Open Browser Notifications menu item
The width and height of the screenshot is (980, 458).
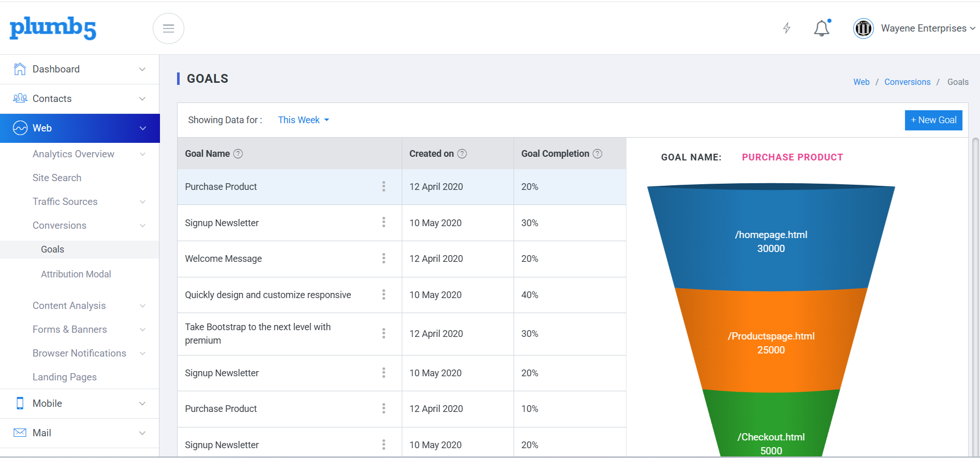(79, 353)
